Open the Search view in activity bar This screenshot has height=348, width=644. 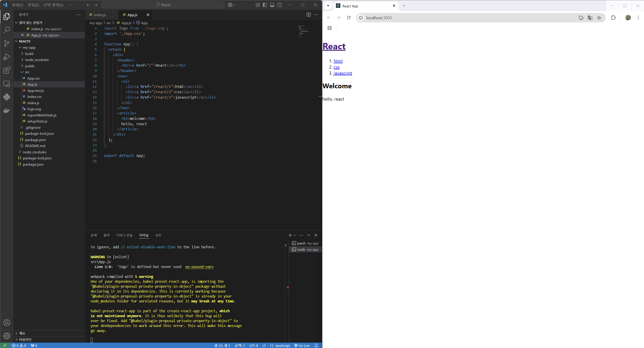click(7, 30)
